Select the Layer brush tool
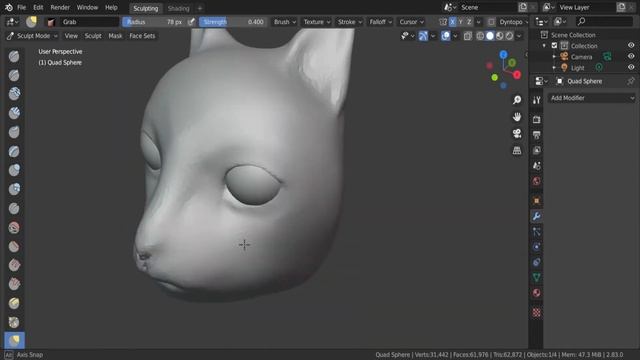Viewport: 640px width, 360px height. coord(14,151)
